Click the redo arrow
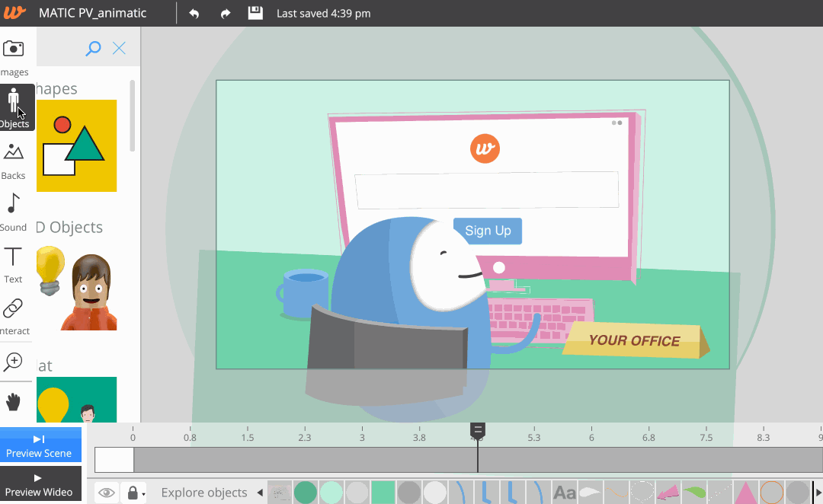 pyautogui.click(x=226, y=14)
